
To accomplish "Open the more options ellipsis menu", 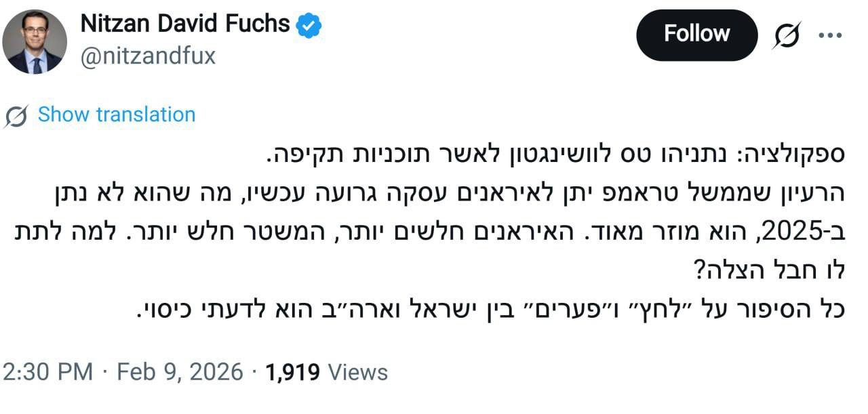I will pos(830,35).
